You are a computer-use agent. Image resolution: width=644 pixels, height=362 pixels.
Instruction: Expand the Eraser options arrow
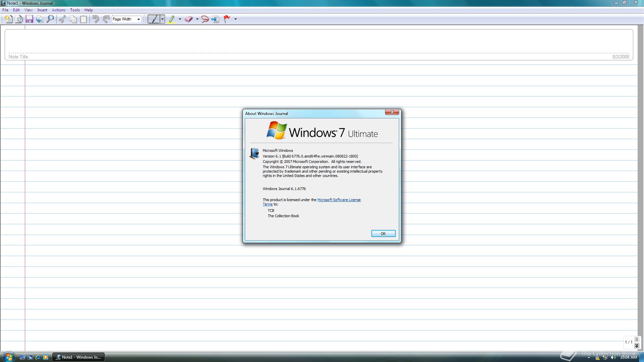197,19
